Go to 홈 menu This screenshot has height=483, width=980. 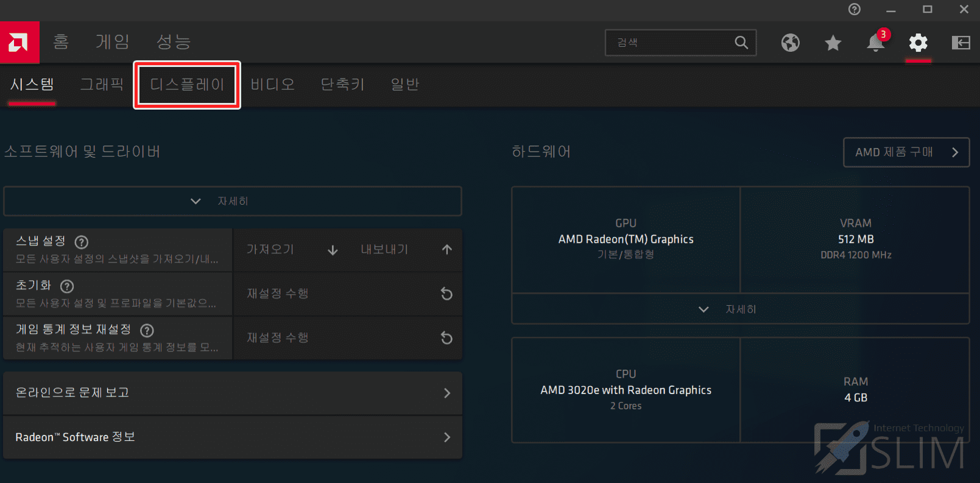point(61,42)
